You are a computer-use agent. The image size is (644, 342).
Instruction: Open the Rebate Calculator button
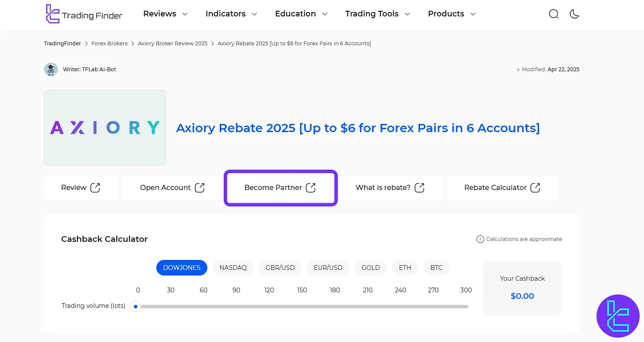pyautogui.click(x=502, y=188)
